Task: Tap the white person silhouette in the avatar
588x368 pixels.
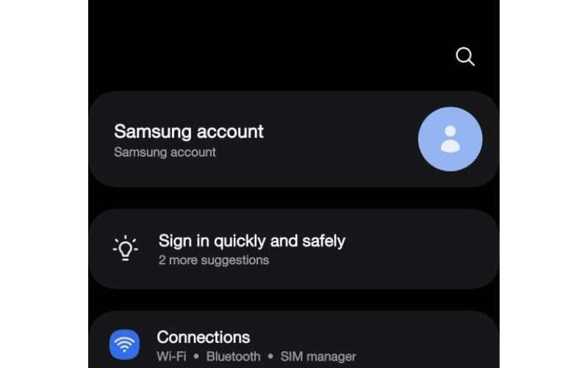Action: click(x=450, y=139)
